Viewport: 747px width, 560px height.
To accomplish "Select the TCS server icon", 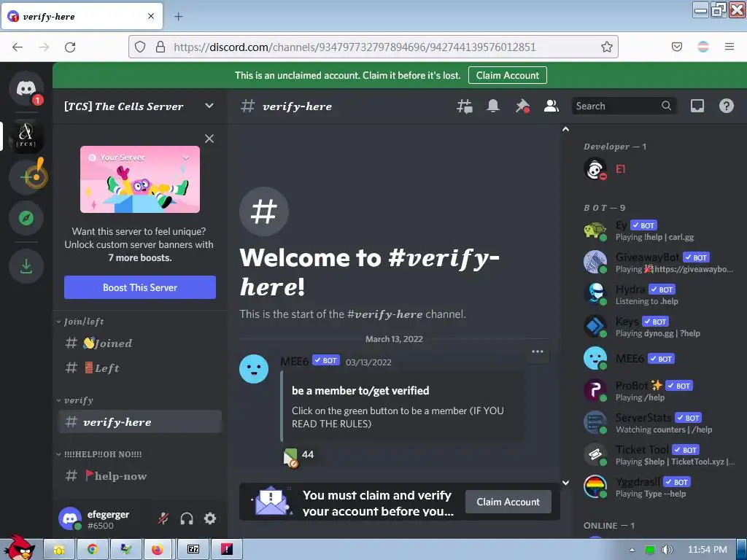I will pos(26,136).
